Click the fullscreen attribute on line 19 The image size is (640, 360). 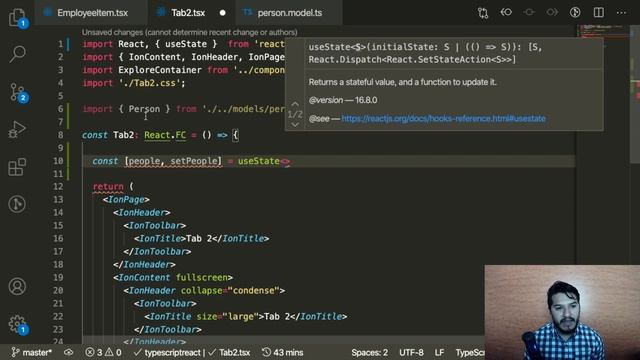pos(202,278)
